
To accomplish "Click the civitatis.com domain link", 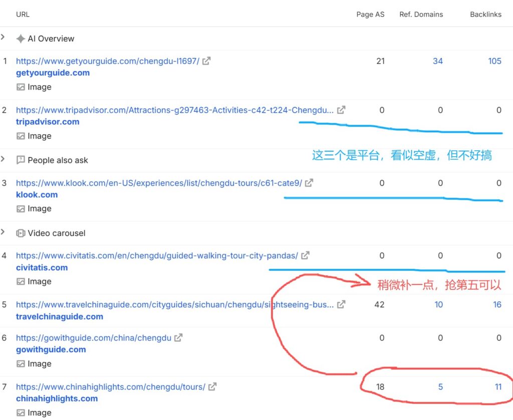I will point(42,268).
